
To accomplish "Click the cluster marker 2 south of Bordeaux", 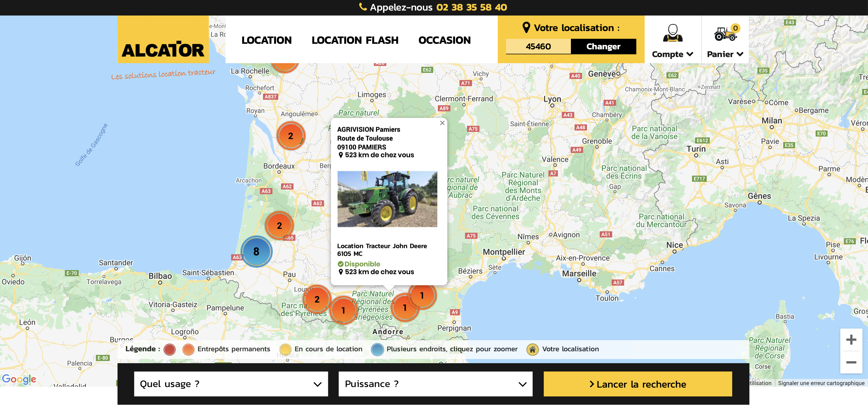I will 279,225.
